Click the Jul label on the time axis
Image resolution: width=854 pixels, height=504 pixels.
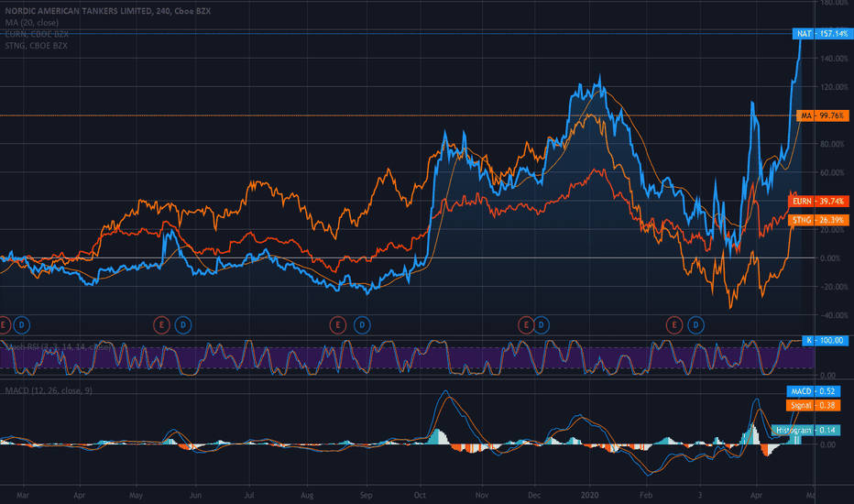point(249,495)
